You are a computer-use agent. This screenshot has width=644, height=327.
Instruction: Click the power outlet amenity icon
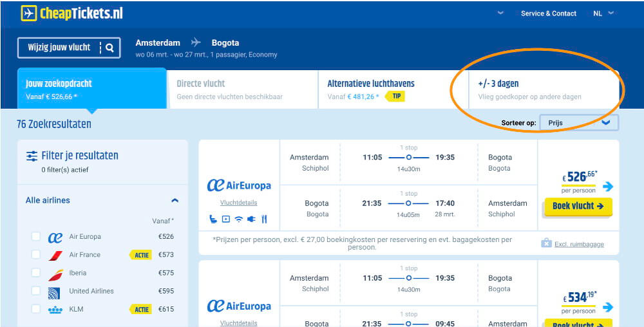(251, 219)
